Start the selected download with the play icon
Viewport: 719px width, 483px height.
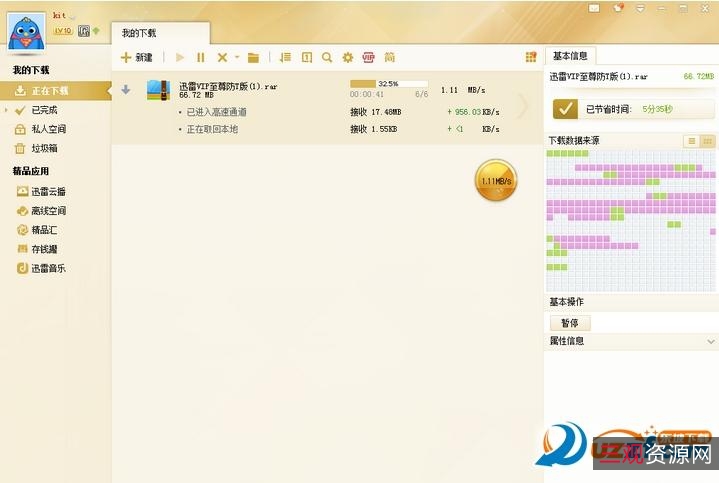click(x=180, y=57)
